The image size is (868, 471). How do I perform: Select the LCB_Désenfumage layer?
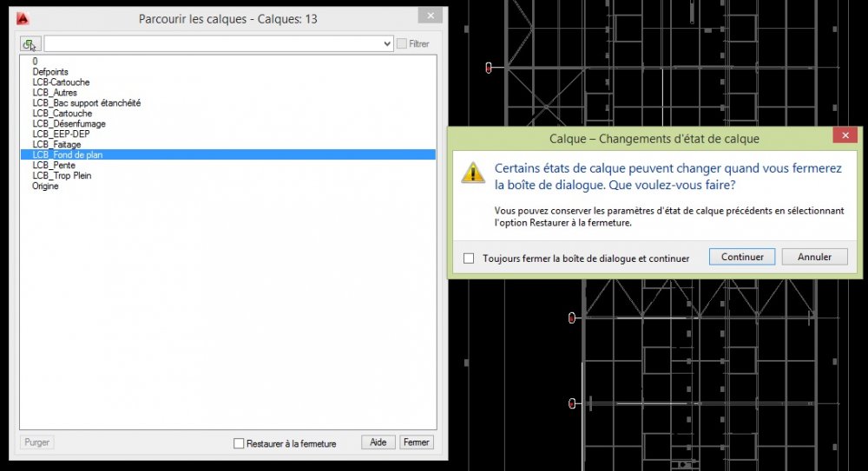pyautogui.click(x=69, y=124)
